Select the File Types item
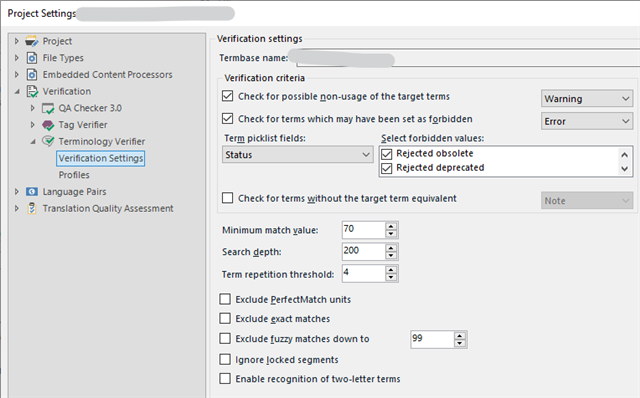Screen dimensions: 640x398 pos(63,58)
